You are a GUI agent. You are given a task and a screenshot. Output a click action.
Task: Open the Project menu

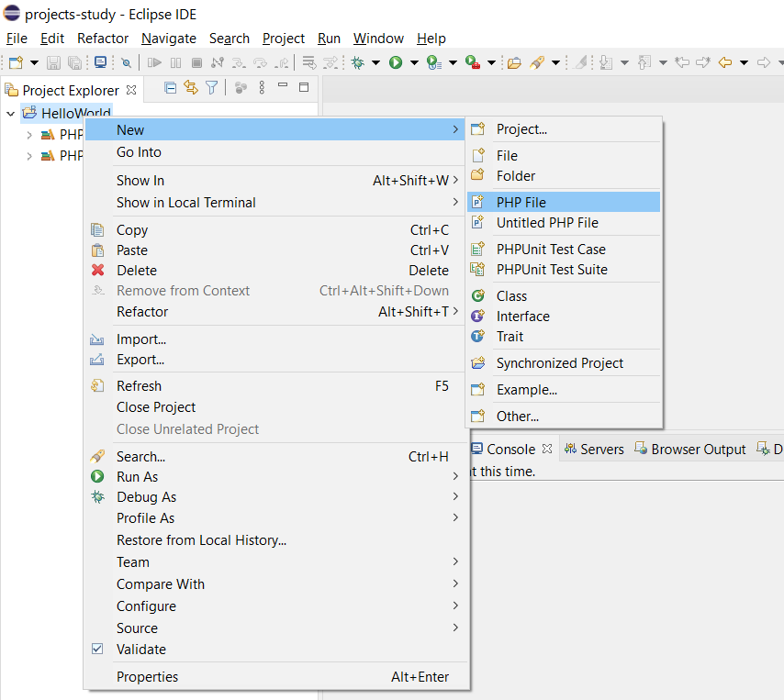pyautogui.click(x=284, y=39)
